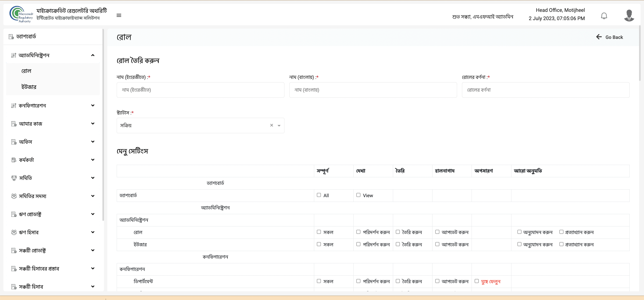Expand the ঋণ হিসাব sidebar chevron
Viewport: 644px width, 300px height.
(x=93, y=232)
